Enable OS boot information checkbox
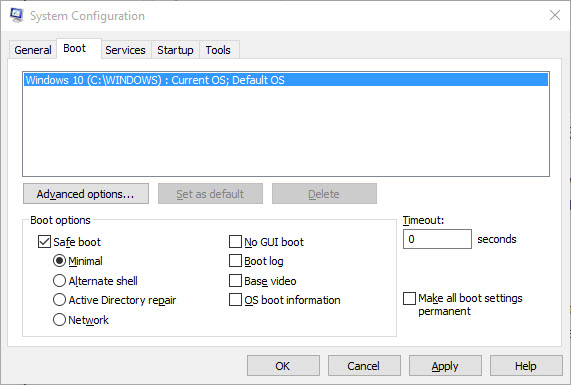Image resolution: width=571 pixels, height=385 pixels. pyautogui.click(x=235, y=300)
